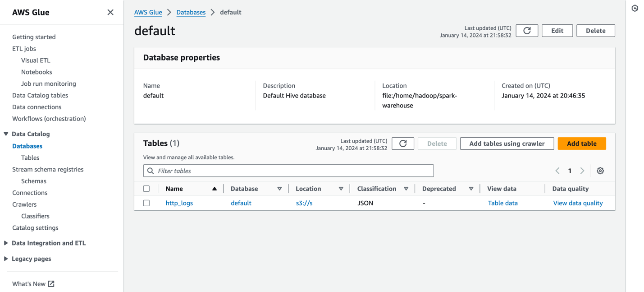
Task: Click the Data quality column header
Action: 571,189
